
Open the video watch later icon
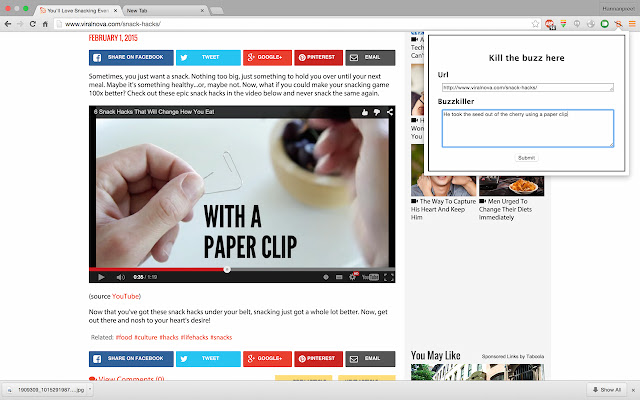(326, 277)
